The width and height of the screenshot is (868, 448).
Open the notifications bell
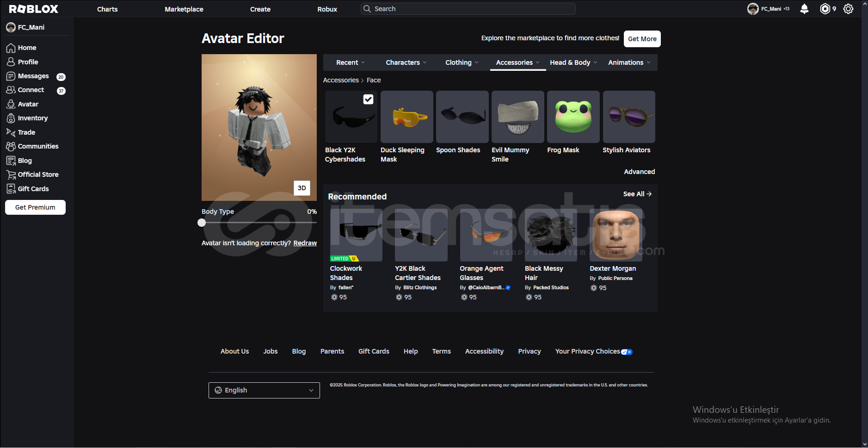(804, 9)
